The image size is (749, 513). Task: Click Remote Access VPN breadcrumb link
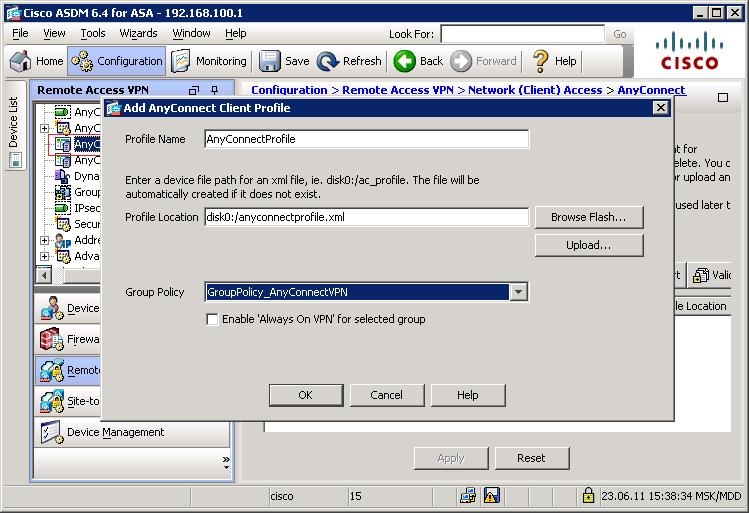point(398,90)
